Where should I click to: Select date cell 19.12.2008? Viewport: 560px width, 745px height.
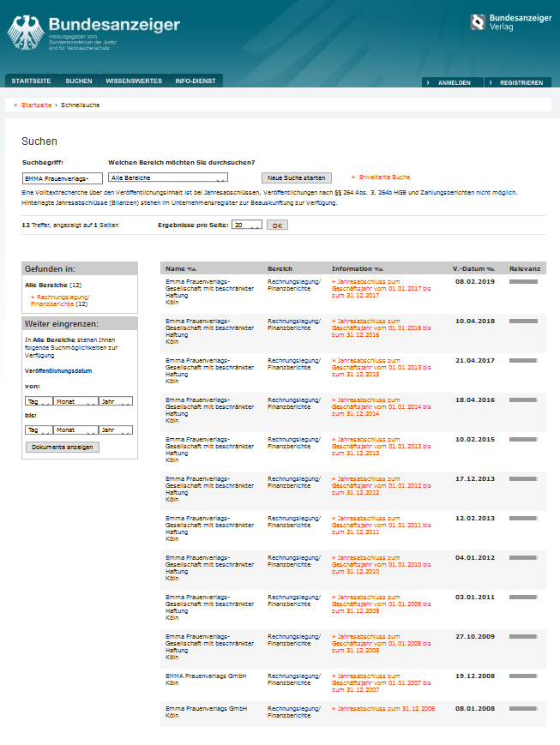pyautogui.click(x=475, y=676)
